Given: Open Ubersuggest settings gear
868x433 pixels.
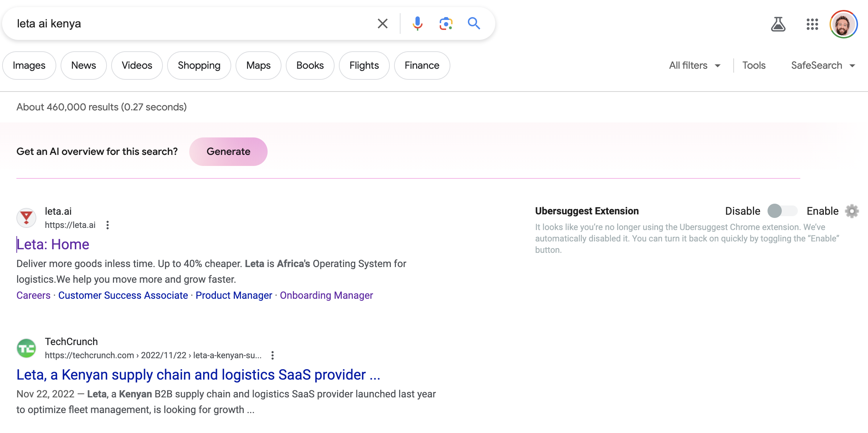Looking at the screenshot, I should click(852, 211).
